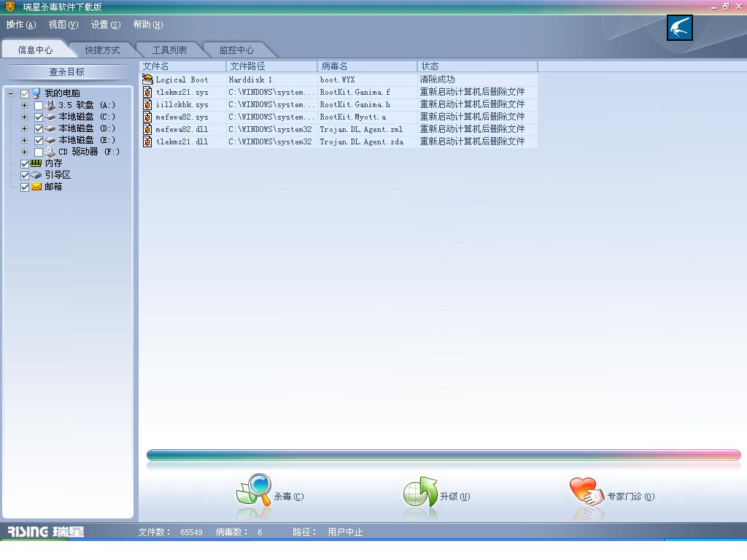
Task: Switch to the 快捷方式 tab
Action: (102, 50)
